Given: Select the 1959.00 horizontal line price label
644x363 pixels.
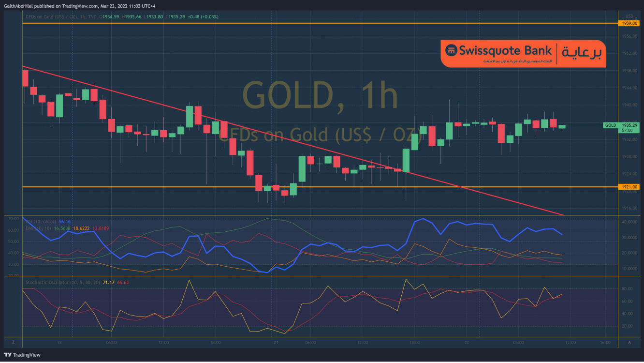Looking at the screenshot, I should 629,23.
